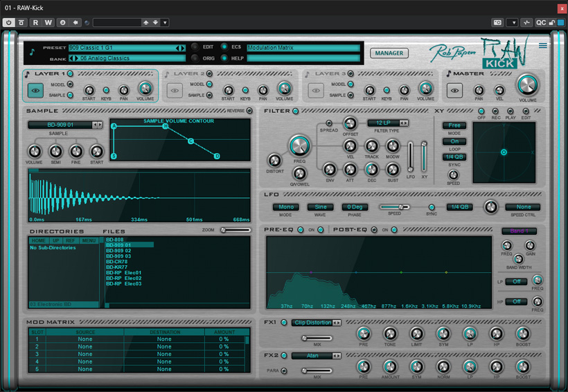Image resolution: width=568 pixels, height=392 pixels.
Task: Click the XY Free mode button
Action: [x=454, y=125]
